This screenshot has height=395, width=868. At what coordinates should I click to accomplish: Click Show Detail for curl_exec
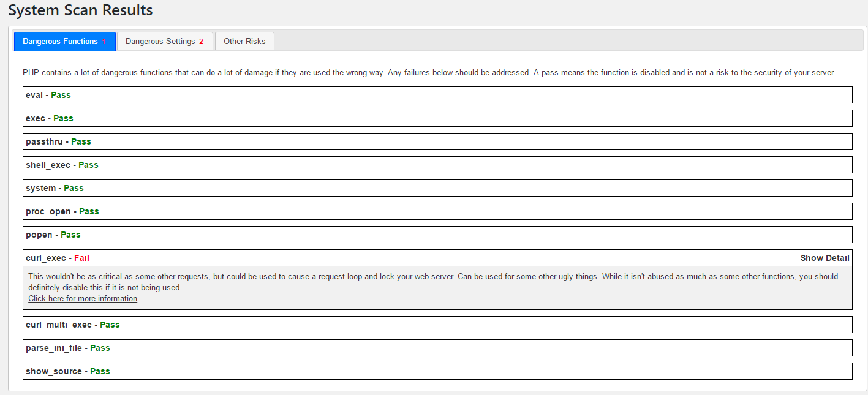coord(825,258)
